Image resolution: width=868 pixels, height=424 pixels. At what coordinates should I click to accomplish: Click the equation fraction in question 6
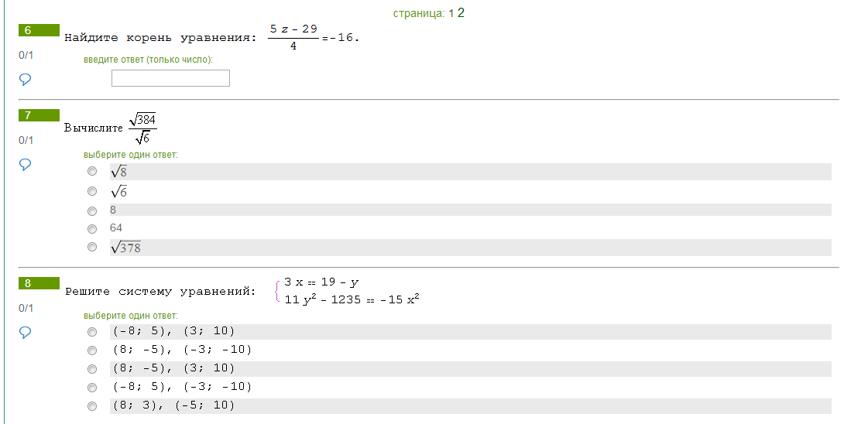pyautogui.click(x=293, y=37)
